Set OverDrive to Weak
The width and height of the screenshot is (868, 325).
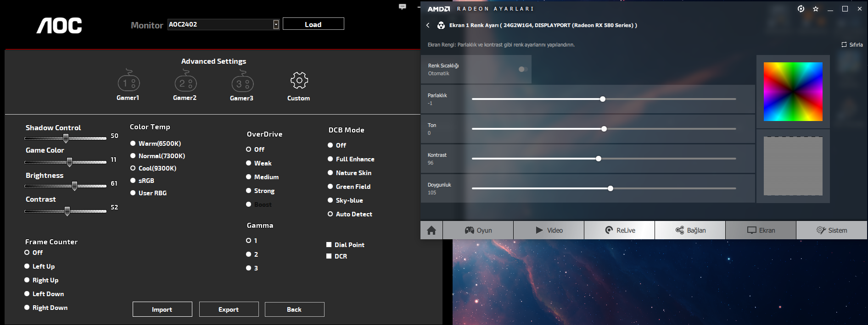tap(249, 163)
